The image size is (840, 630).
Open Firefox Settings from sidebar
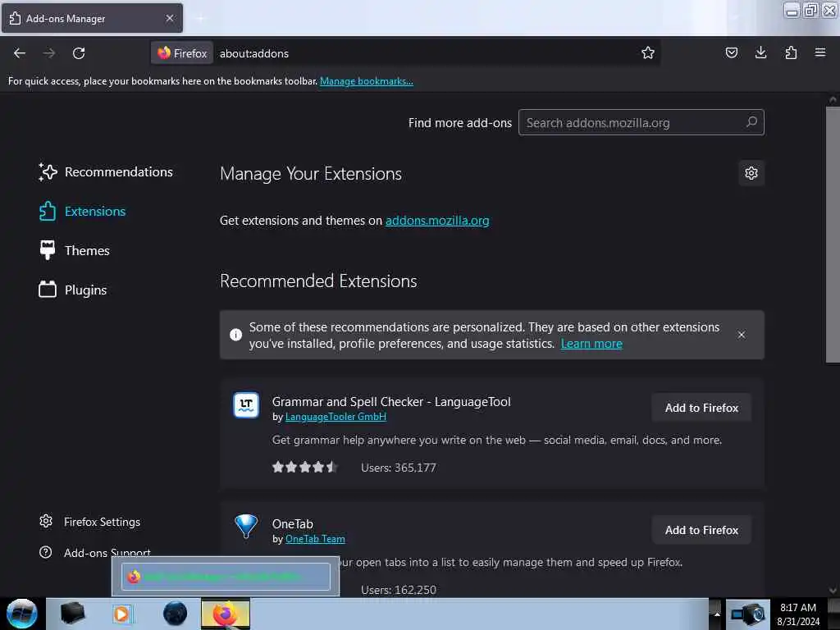click(x=90, y=522)
